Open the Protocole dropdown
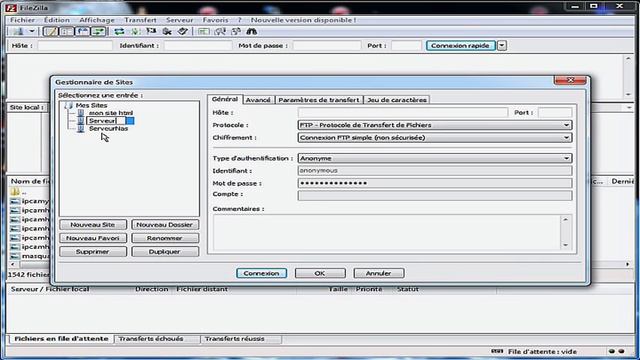 click(435, 125)
